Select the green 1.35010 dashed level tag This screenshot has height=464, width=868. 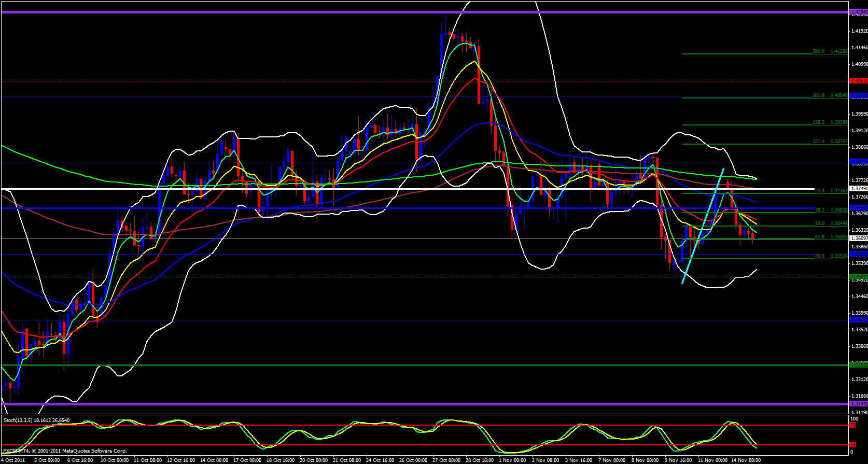(x=858, y=277)
